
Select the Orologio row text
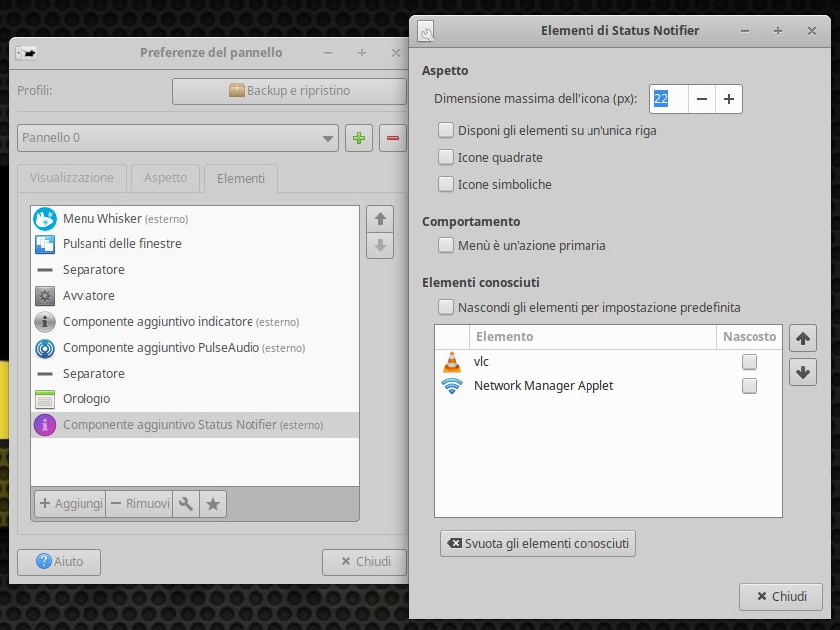tap(86, 399)
